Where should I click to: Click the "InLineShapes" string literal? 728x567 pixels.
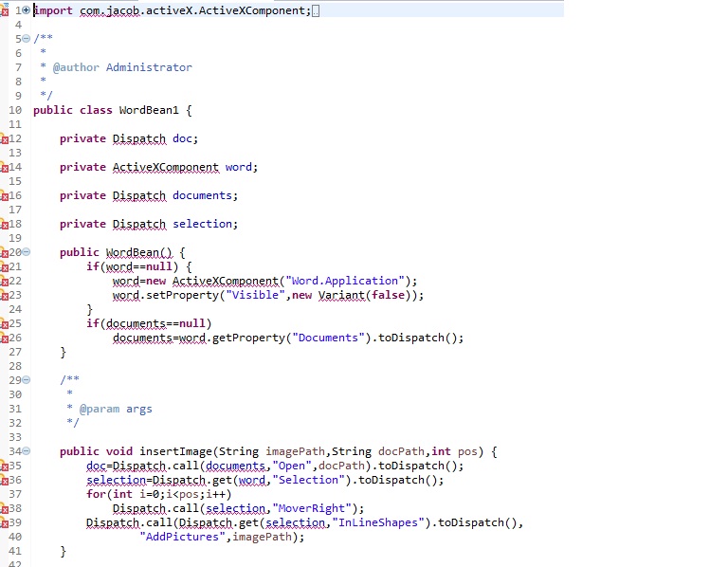[x=378, y=522]
